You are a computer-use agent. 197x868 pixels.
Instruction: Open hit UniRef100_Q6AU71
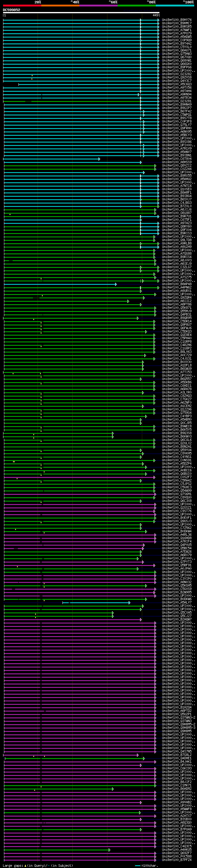pos(177,50)
